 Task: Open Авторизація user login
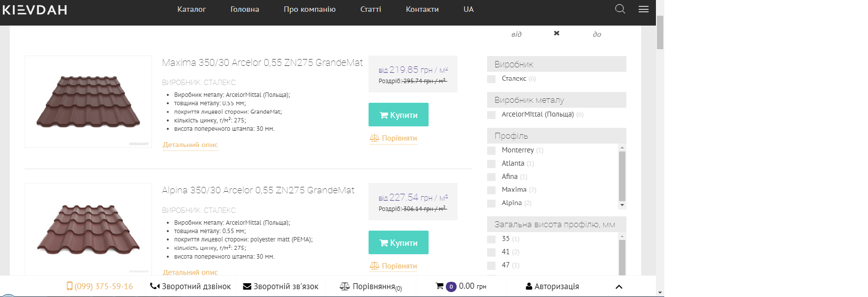pyautogui.click(x=552, y=286)
